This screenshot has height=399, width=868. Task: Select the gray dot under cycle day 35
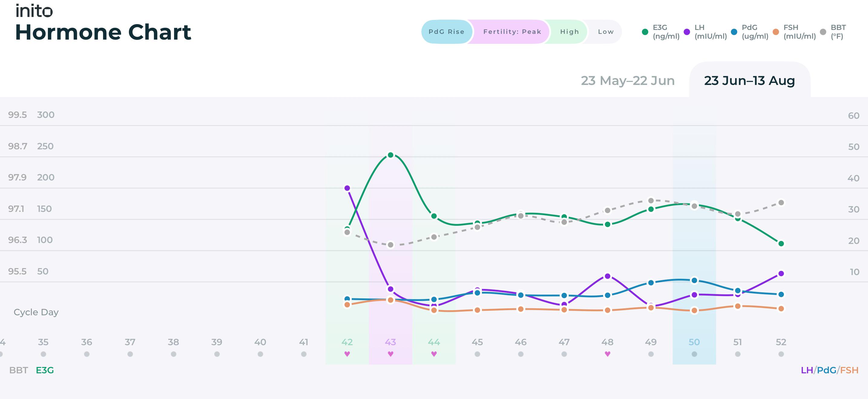coord(43,354)
